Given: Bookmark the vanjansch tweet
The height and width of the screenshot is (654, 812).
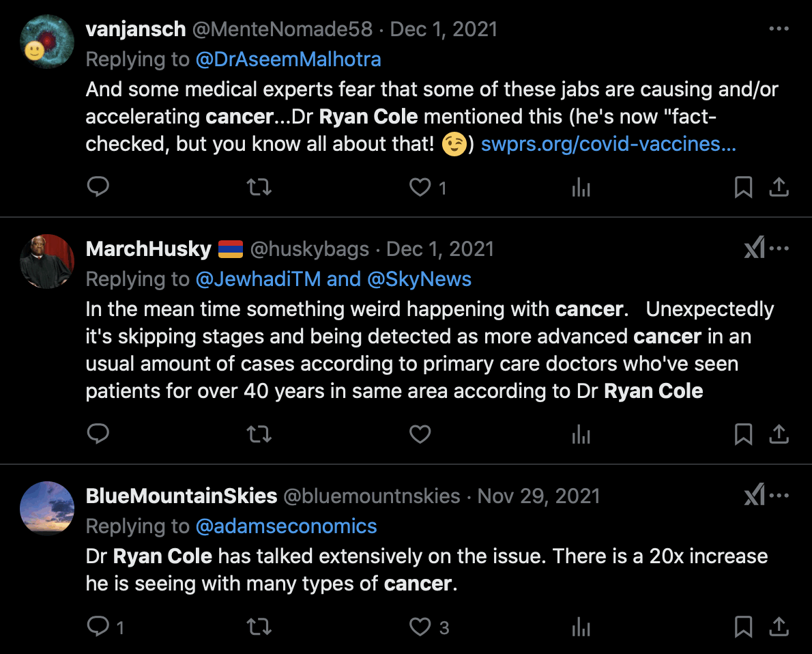Looking at the screenshot, I should coord(743,187).
